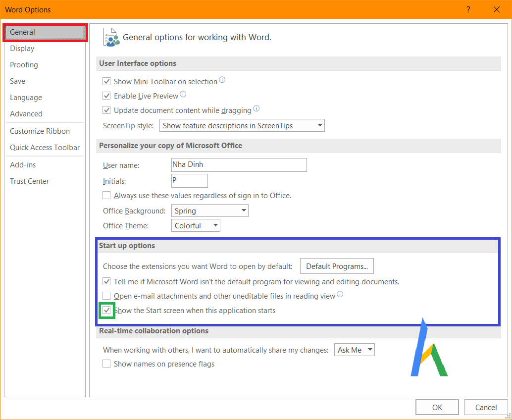Click info icon beside reading view option
The width and height of the screenshot is (512, 420).
click(x=340, y=295)
